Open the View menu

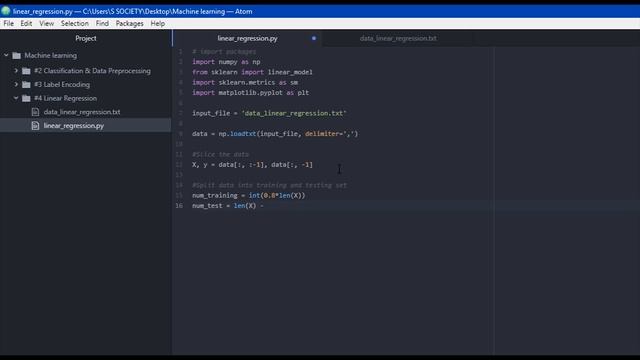[47, 24]
